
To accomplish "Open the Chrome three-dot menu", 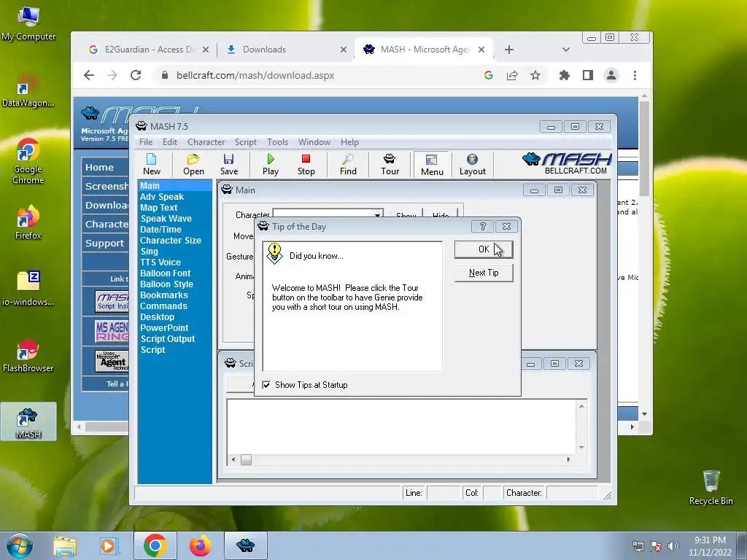I will click(635, 75).
